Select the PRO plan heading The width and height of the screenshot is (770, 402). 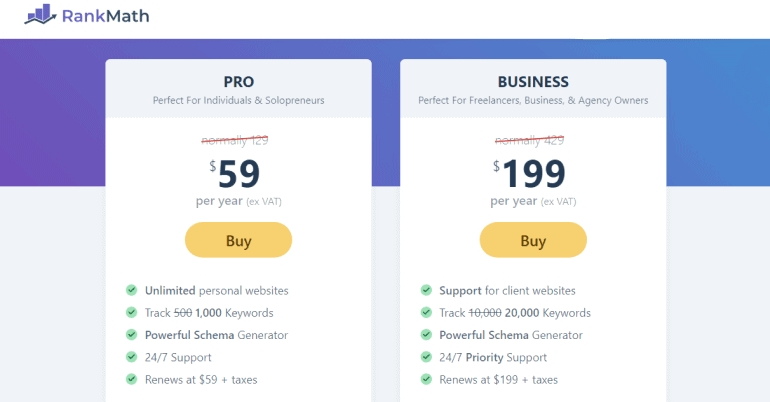(x=239, y=81)
